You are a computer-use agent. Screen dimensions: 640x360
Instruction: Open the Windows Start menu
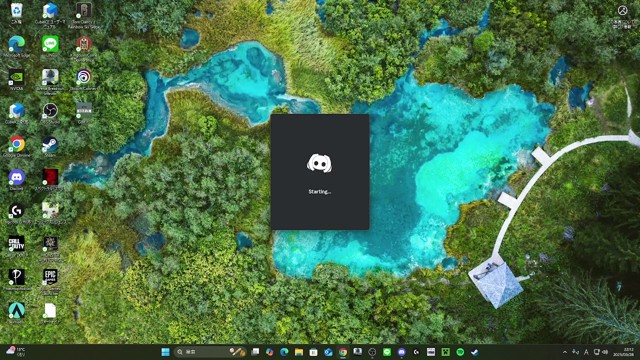click(165, 352)
